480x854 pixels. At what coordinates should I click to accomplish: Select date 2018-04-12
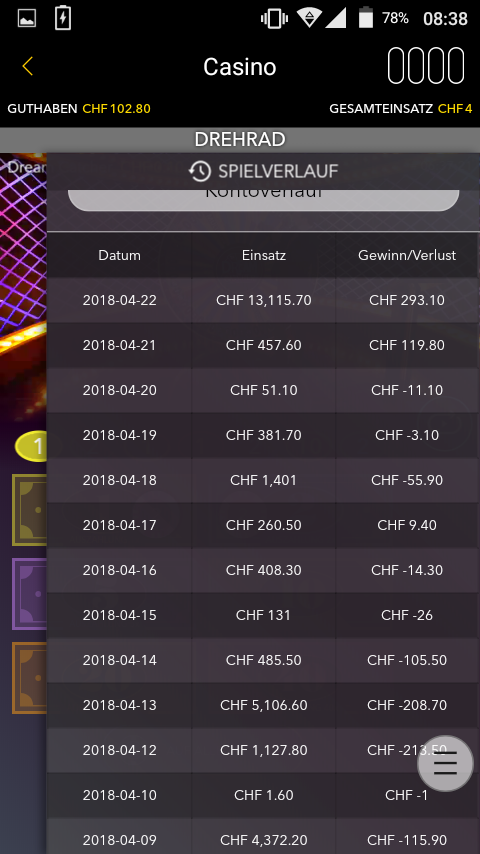coord(119,750)
